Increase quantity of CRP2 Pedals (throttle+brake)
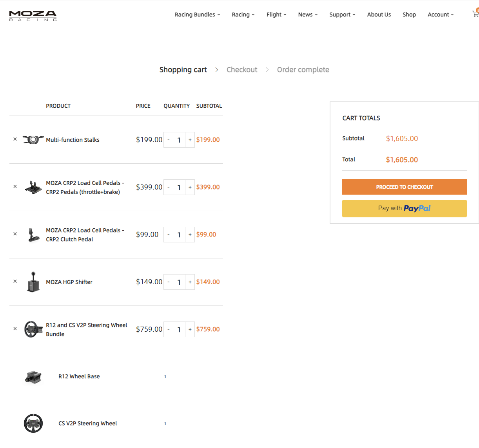This screenshot has width=479, height=448. [x=190, y=187]
